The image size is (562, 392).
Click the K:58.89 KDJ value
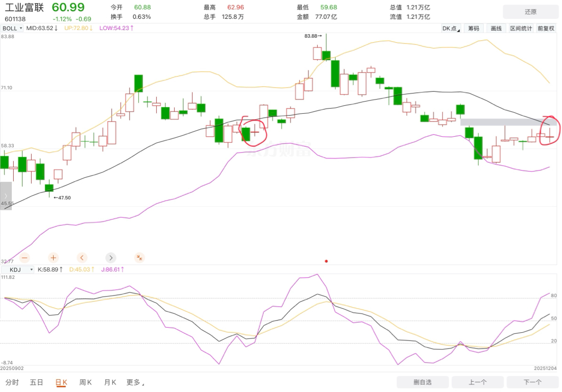tap(50, 269)
